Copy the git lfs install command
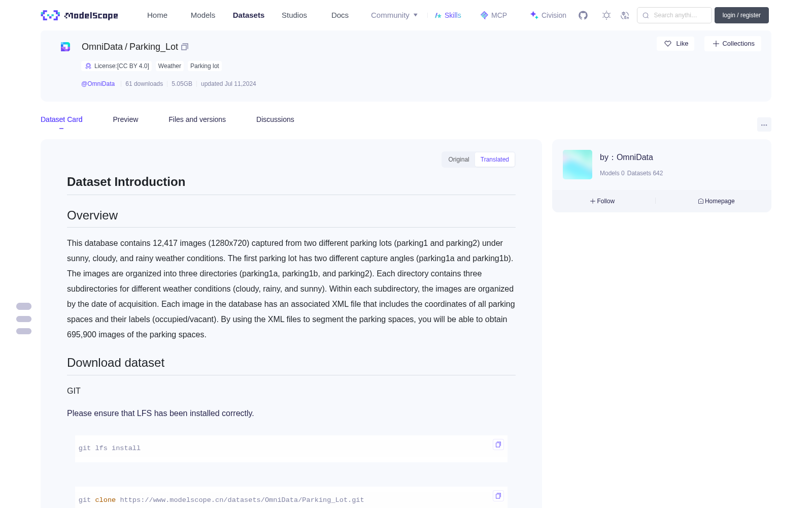Screen dimensions: 812x508 (x=498, y=444)
